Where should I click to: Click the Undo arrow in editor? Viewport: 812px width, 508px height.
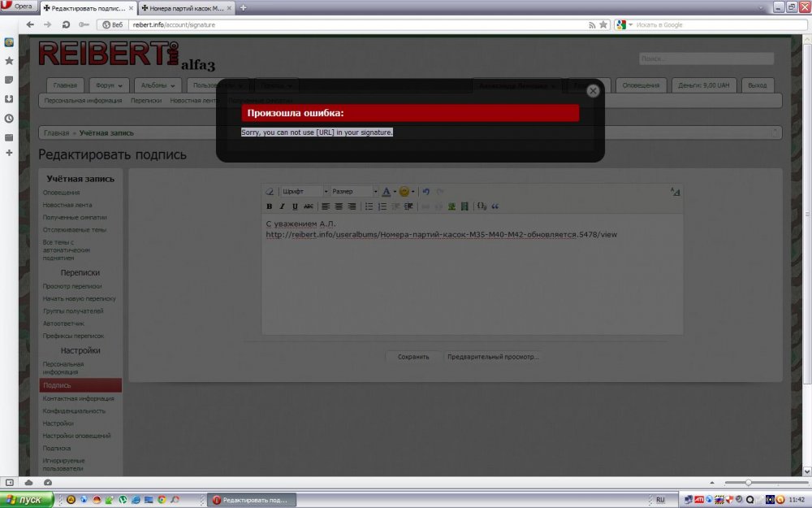[425, 191]
